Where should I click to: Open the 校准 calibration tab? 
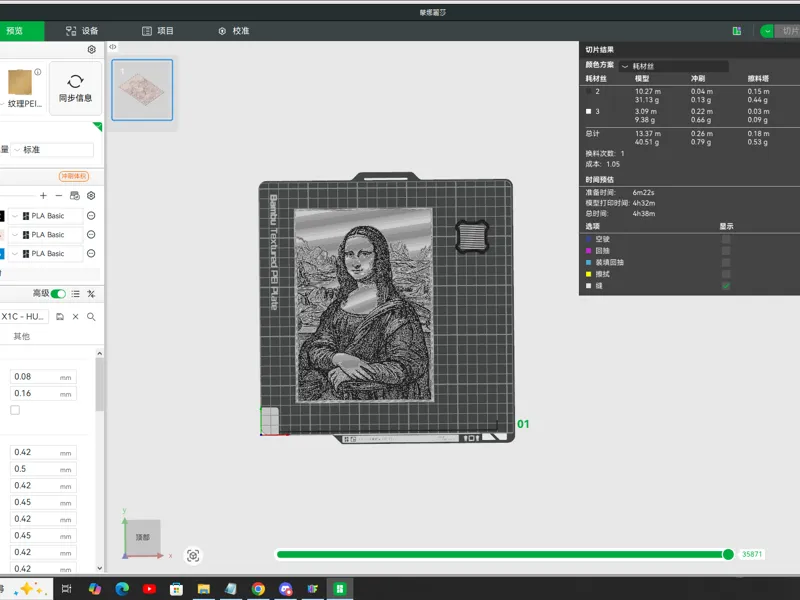coord(234,31)
